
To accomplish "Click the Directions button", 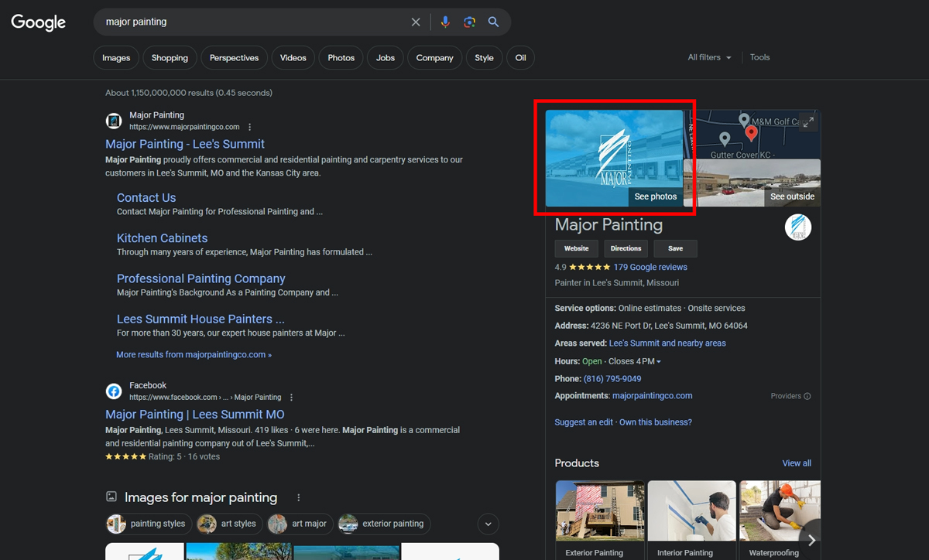I will click(x=626, y=248).
